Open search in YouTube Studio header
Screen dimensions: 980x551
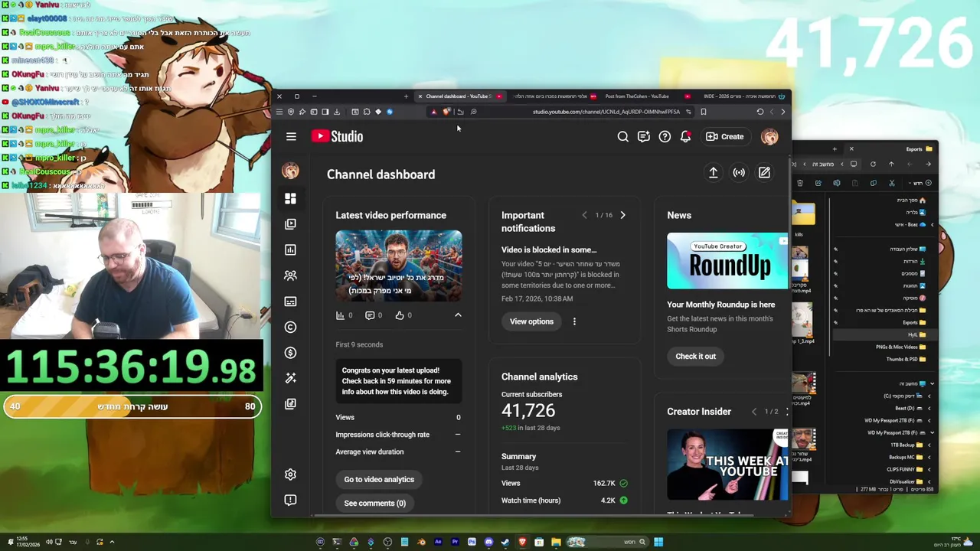coord(622,137)
